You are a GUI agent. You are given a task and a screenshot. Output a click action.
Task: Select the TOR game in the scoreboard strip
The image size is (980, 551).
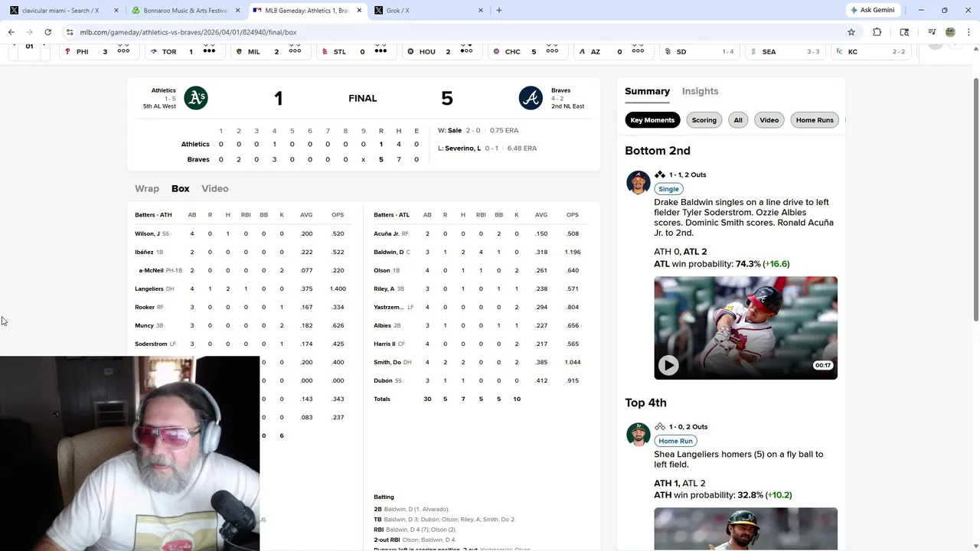click(x=184, y=51)
